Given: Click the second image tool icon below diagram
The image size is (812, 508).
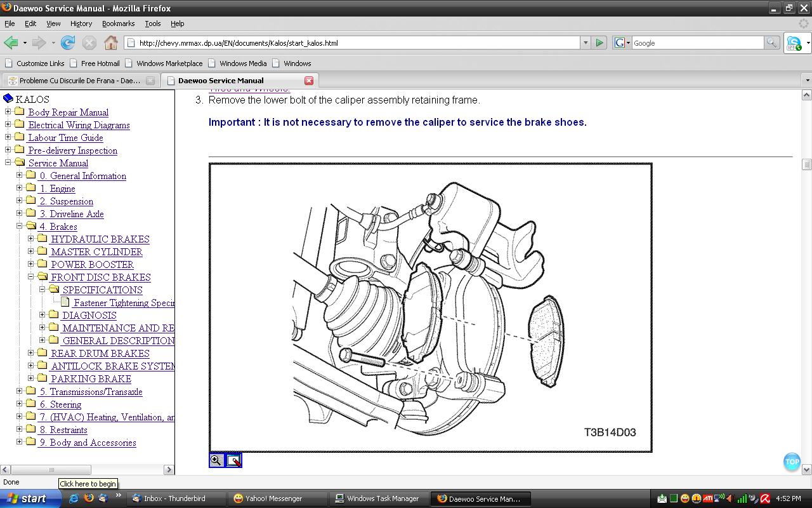Looking at the screenshot, I should (234, 460).
